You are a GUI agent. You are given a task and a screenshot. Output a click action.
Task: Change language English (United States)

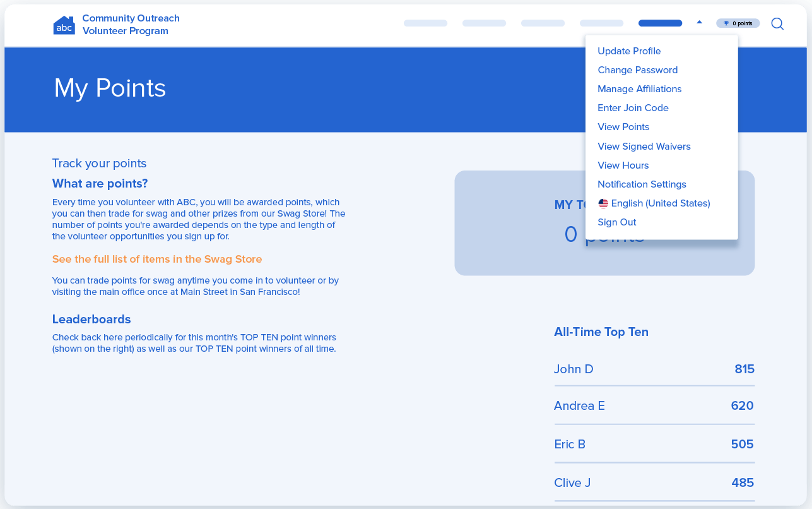(x=661, y=203)
